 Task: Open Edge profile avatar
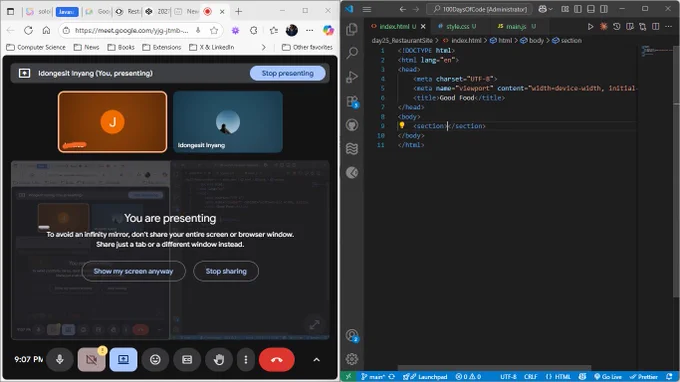pos(292,30)
